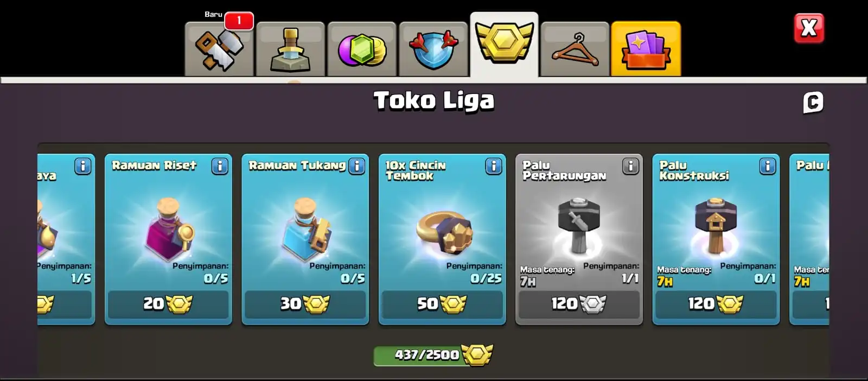
Task: Close the Toko Liga shop window
Action: (809, 28)
